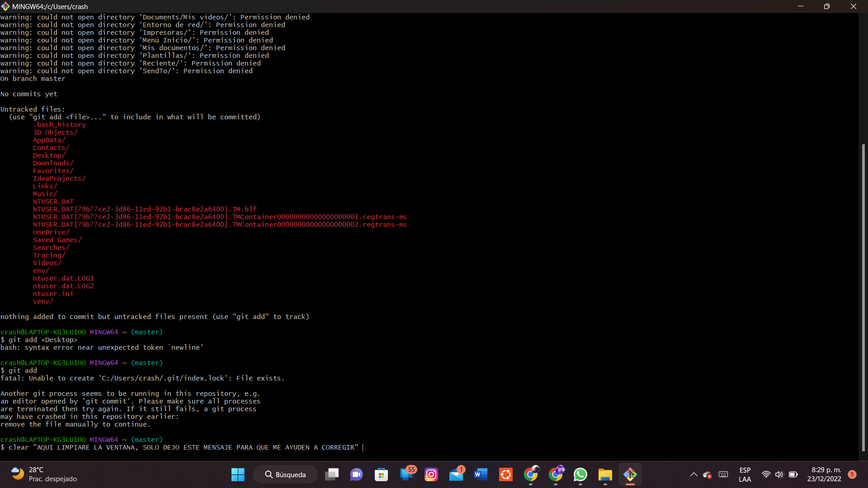The width and height of the screenshot is (868, 488).
Task: Launch the Teams Chat taskbar icon
Action: [356, 474]
